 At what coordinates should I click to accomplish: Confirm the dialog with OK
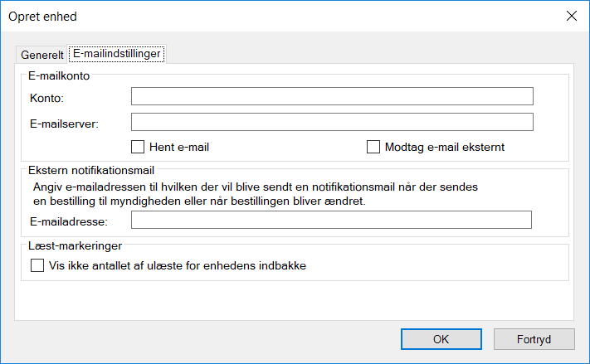[441, 339]
